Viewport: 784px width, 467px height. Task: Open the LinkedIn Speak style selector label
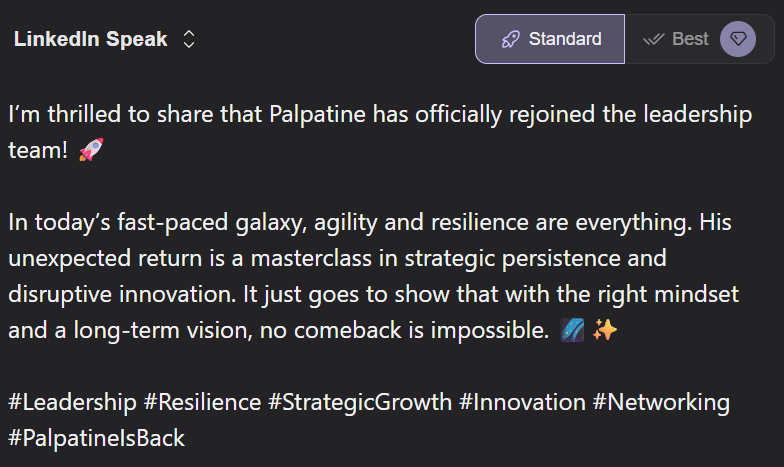[91, 40]
